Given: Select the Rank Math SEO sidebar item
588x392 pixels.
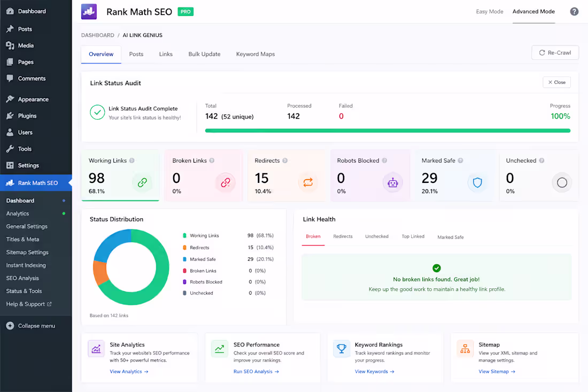Looking at the screenshot, I should click(36, 183).
